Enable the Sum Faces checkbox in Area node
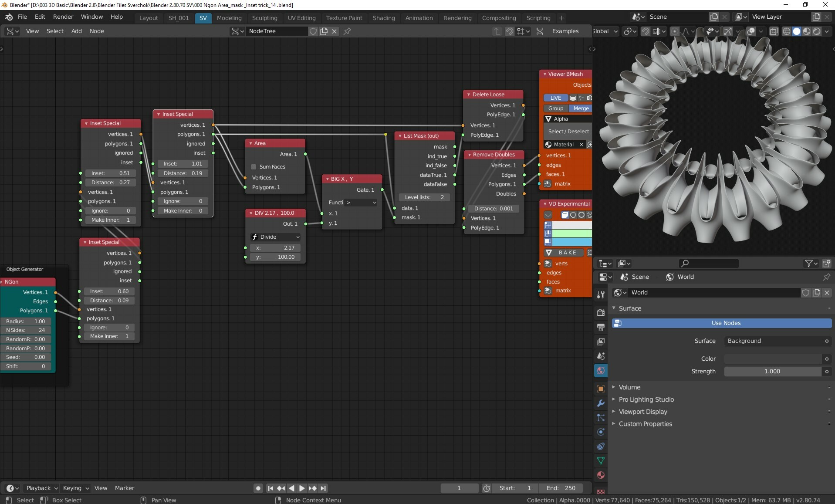 [x=254, y=167]
